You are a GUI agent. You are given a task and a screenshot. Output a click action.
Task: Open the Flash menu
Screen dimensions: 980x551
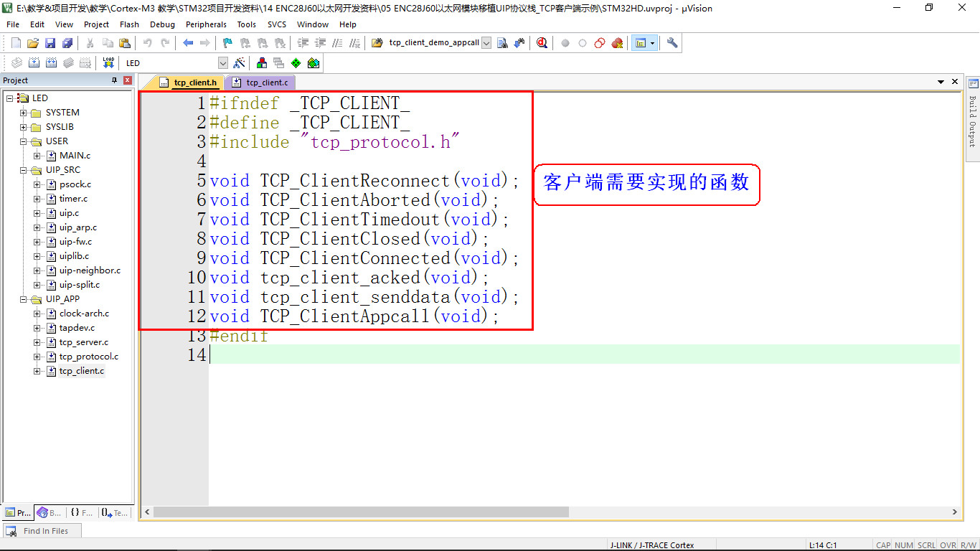pos(129,24)
